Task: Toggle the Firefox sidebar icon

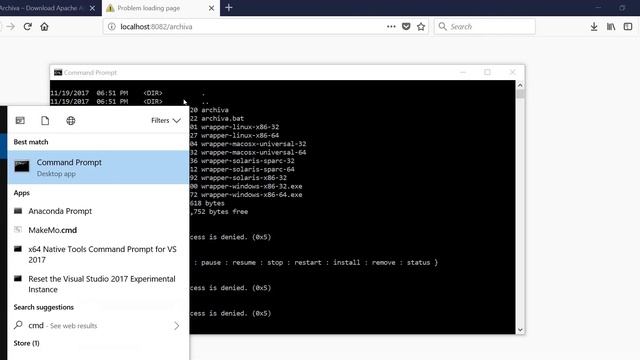Action: [x=628, y=27]
